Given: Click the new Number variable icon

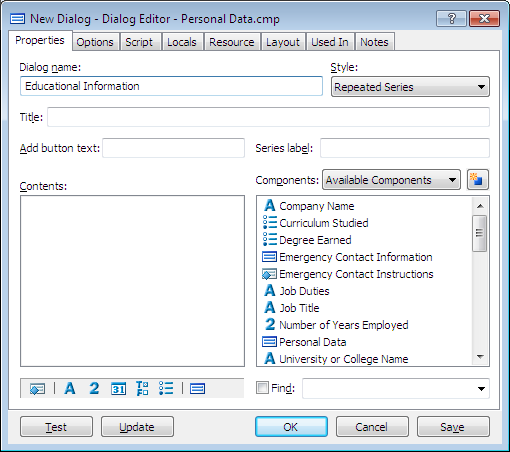Looking at the screenshot, I should [94, 389].
